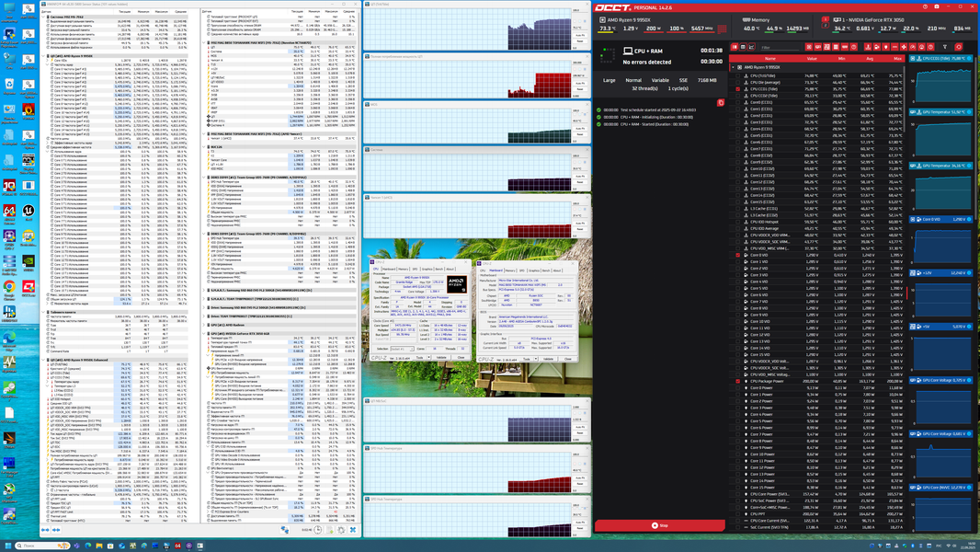The width and height of the screenshot is (980, 552).
Task: Click the OCCT sensor Filter input field
Action: 780,48
